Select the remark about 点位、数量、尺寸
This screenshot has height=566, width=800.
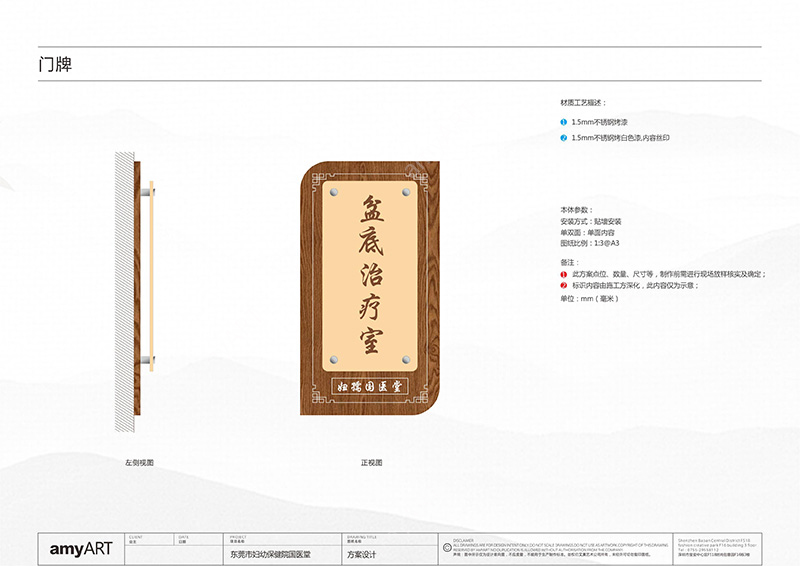pos(669,275)
